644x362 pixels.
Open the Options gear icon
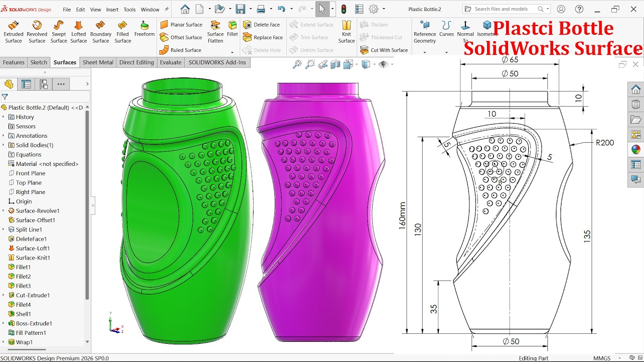[373, 9]
